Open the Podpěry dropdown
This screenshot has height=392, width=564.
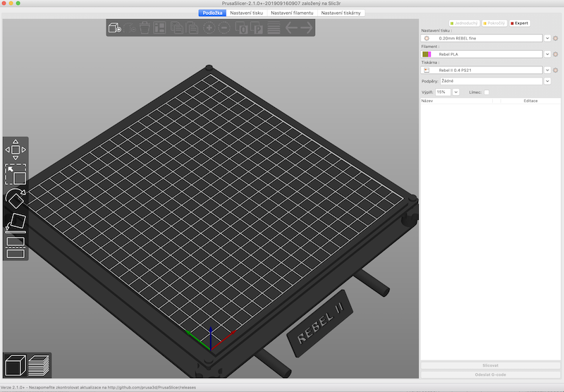point(547,81)
